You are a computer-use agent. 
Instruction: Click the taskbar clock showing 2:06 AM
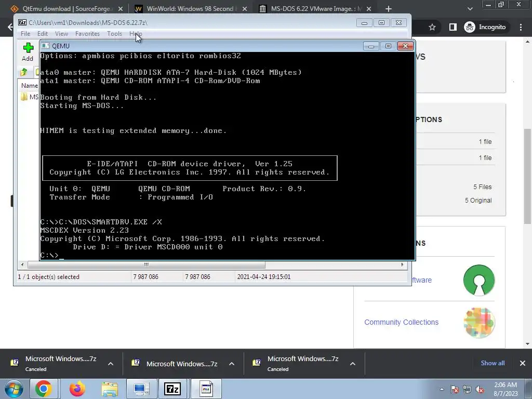click(506, 389)
